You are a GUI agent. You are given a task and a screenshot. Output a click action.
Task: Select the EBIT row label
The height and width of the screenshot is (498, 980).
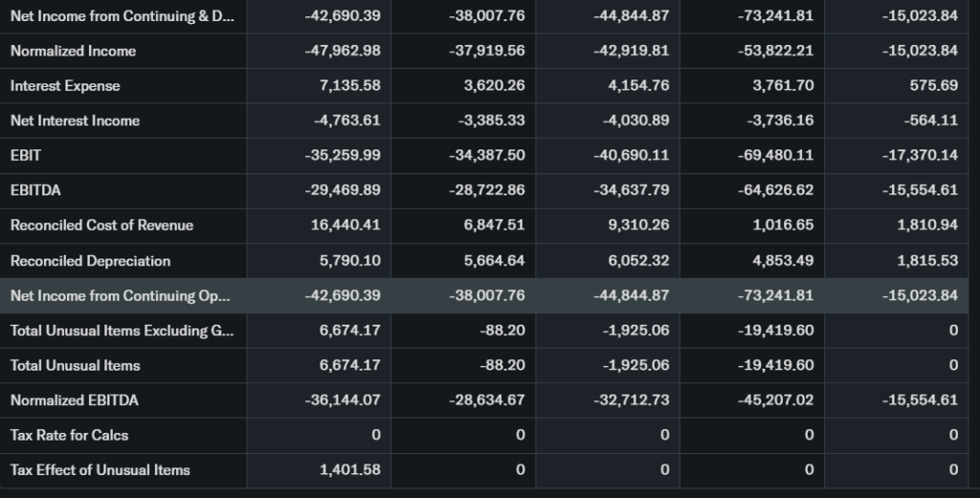click(26, 155)
